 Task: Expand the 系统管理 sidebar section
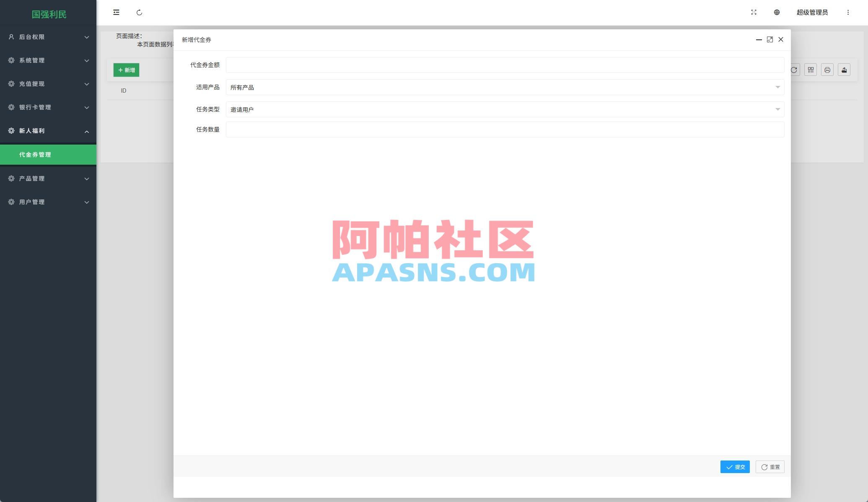(48, 60)
